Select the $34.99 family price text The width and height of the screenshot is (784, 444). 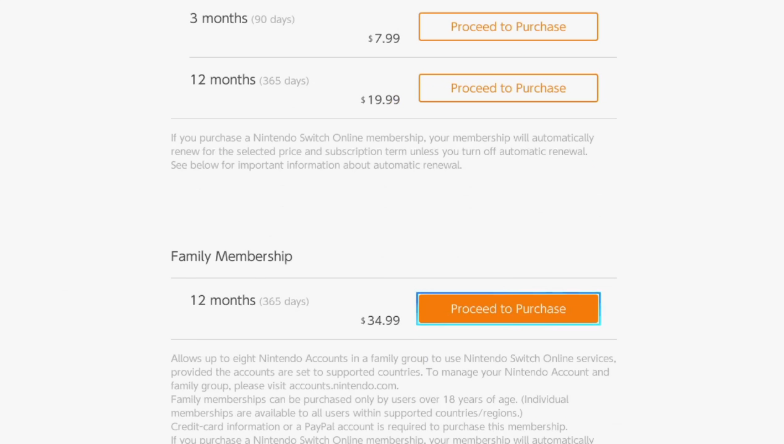coord(380,320)
